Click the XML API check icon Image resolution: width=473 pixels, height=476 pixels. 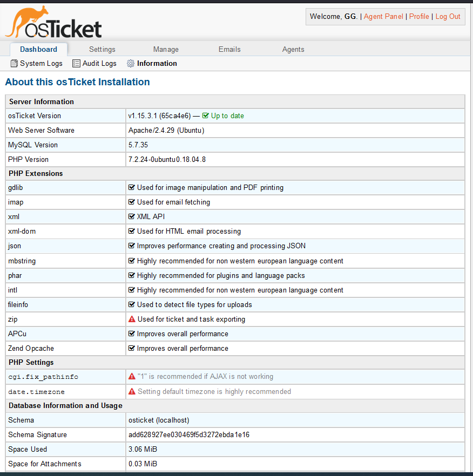point(132,216)
